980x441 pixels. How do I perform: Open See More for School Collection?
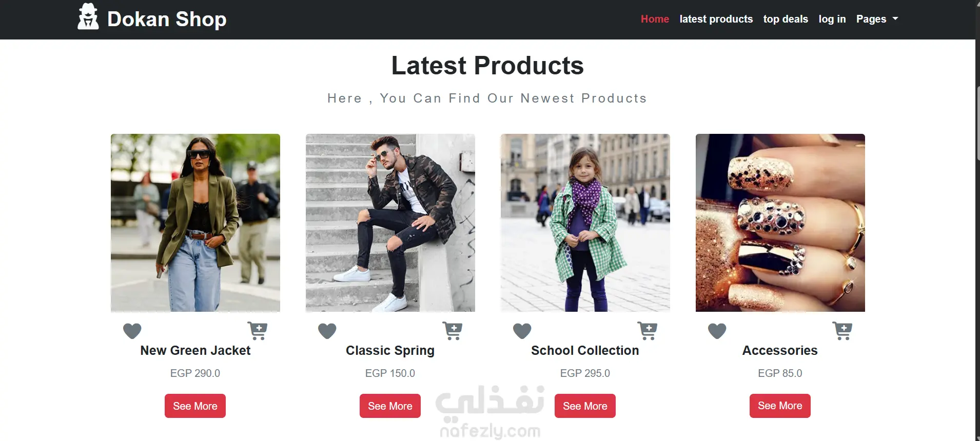tap(585, 406)
